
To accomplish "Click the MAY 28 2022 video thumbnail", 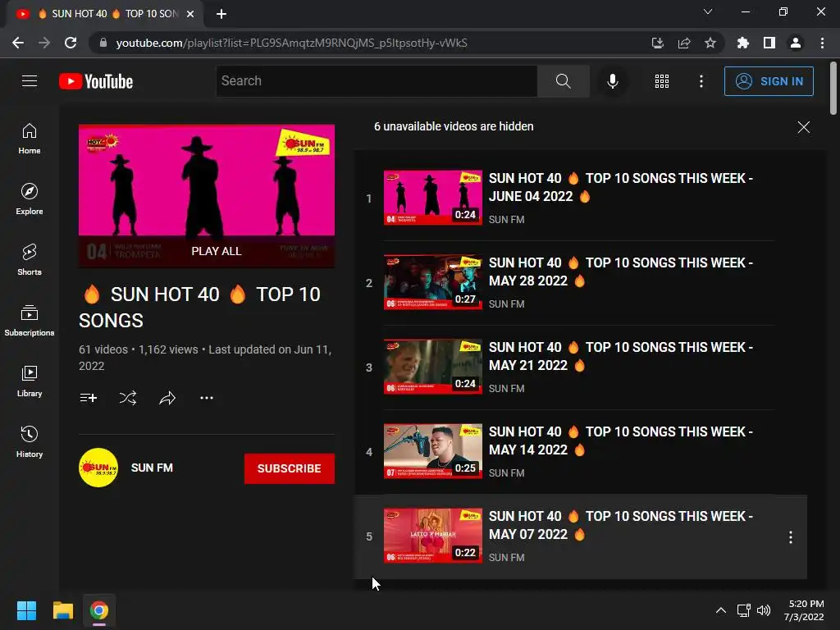I will tap(433, 282).
